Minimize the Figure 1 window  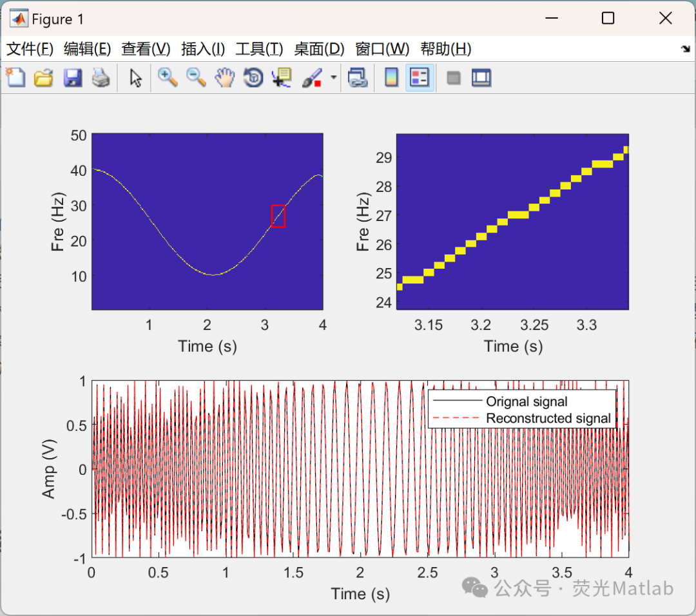pyautogui.click(x=551, y=18)
